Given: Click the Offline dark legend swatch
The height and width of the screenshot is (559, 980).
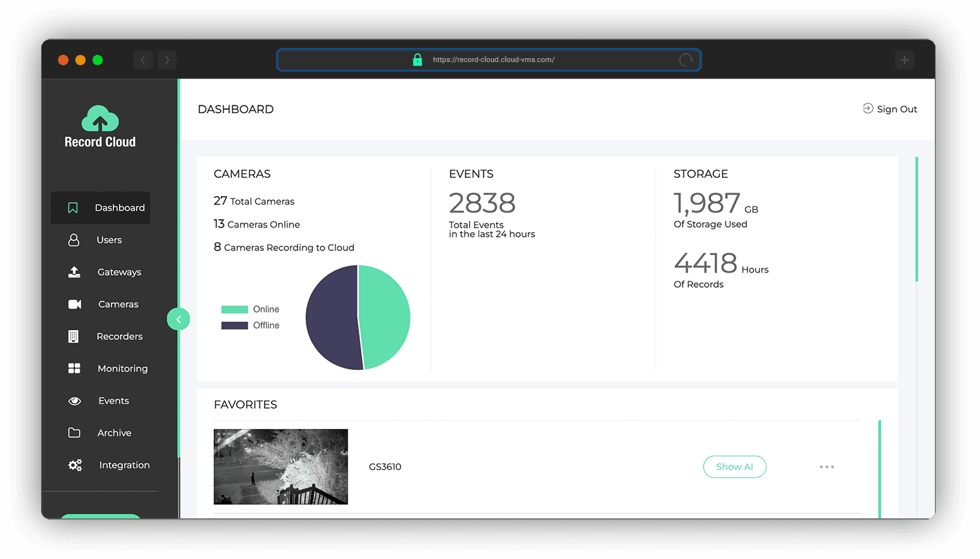Looking at the screenshot, I should pyautogui.click(x=235, y=326).
